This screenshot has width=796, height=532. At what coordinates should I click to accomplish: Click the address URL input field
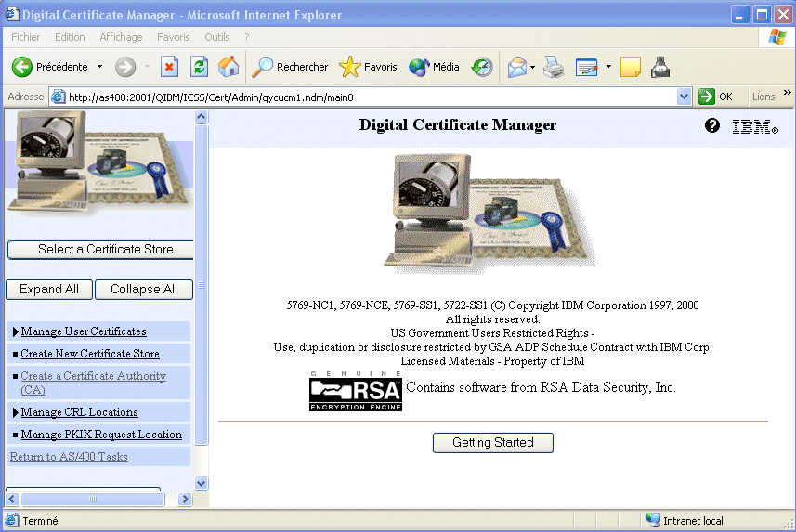pos(372,97)
